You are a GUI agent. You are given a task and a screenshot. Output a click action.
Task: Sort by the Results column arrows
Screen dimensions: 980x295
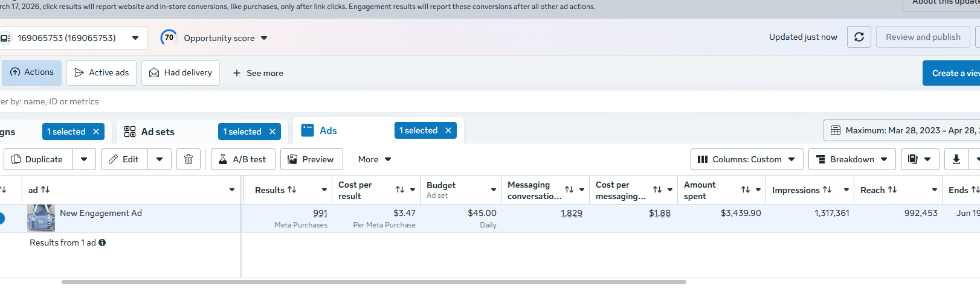pos(292,189)
